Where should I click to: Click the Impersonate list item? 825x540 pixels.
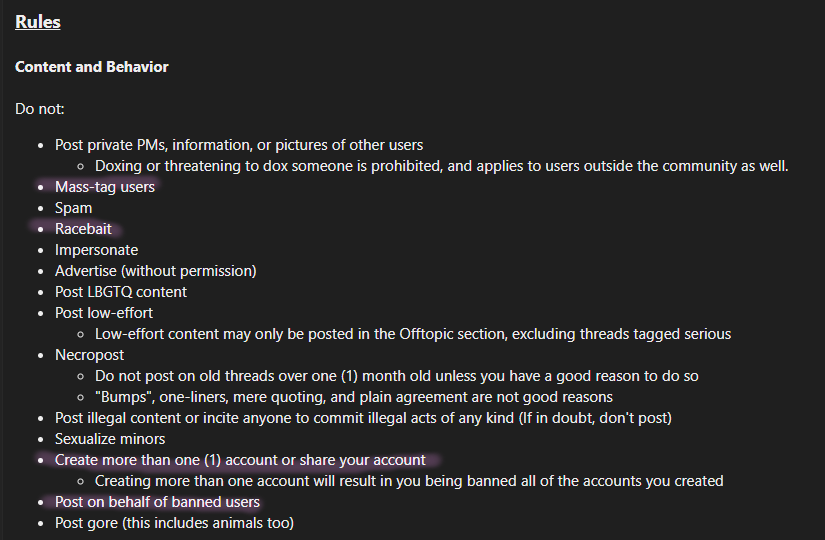97,250
